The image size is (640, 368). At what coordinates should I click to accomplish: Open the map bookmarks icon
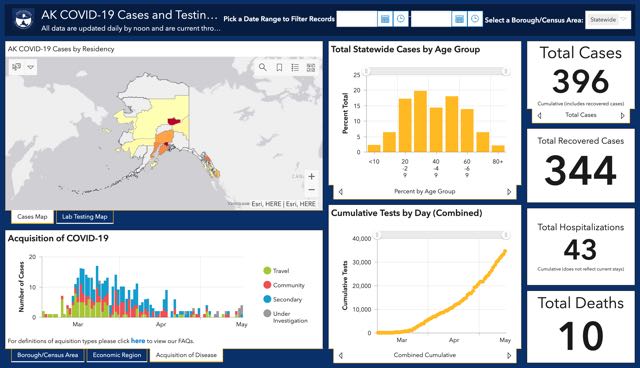(279, 67)
